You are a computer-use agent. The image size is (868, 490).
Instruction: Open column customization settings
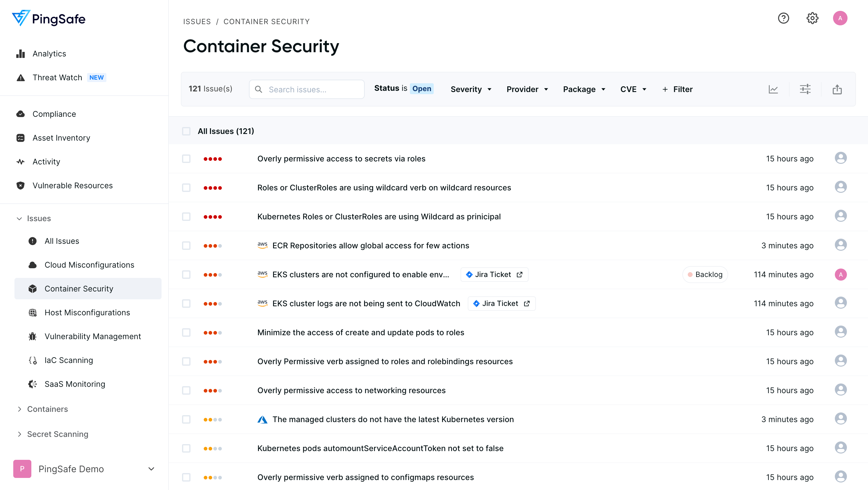click(x=806, y=89)
